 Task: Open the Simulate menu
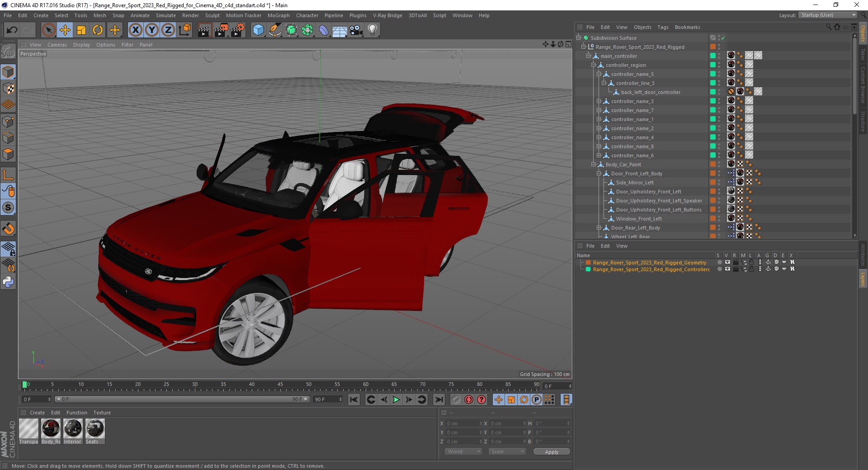[x=166, y=15]
